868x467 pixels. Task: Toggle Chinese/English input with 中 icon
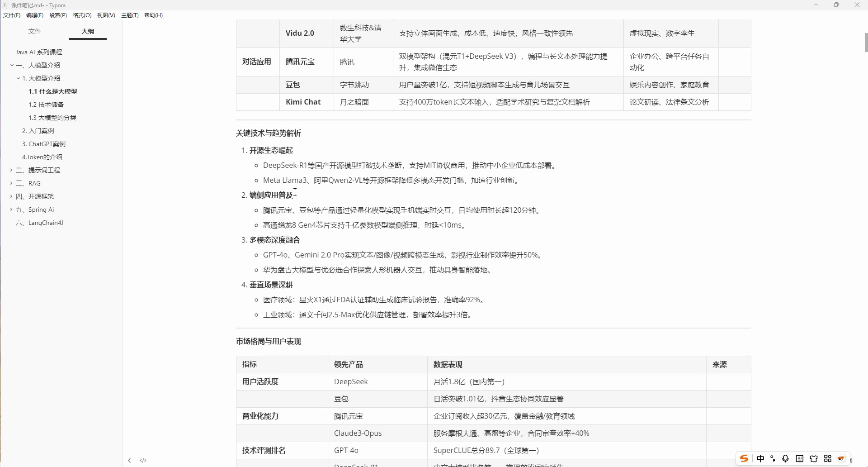coord(761,458)
